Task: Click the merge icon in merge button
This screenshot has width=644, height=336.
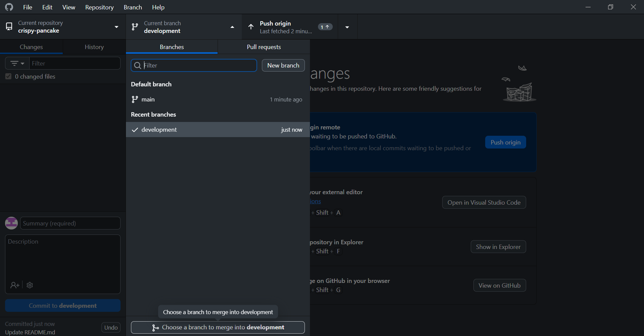Action: pos(155,328)
